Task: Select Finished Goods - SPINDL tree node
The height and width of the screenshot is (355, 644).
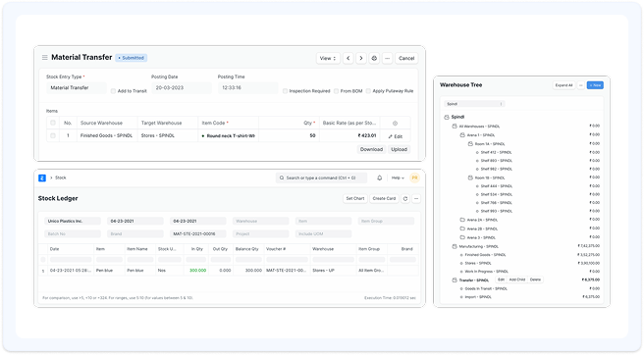Action: [x=485, y=255]
